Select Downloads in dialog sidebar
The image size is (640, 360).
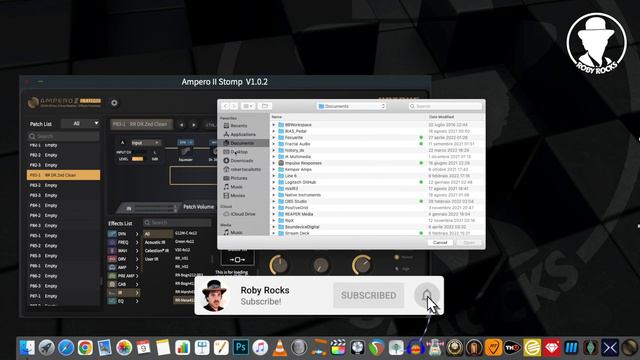[242, 160]
